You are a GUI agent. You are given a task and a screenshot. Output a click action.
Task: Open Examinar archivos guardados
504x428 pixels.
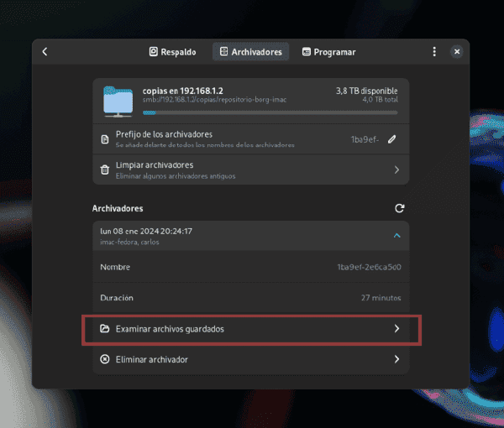[x=250, y=329]
